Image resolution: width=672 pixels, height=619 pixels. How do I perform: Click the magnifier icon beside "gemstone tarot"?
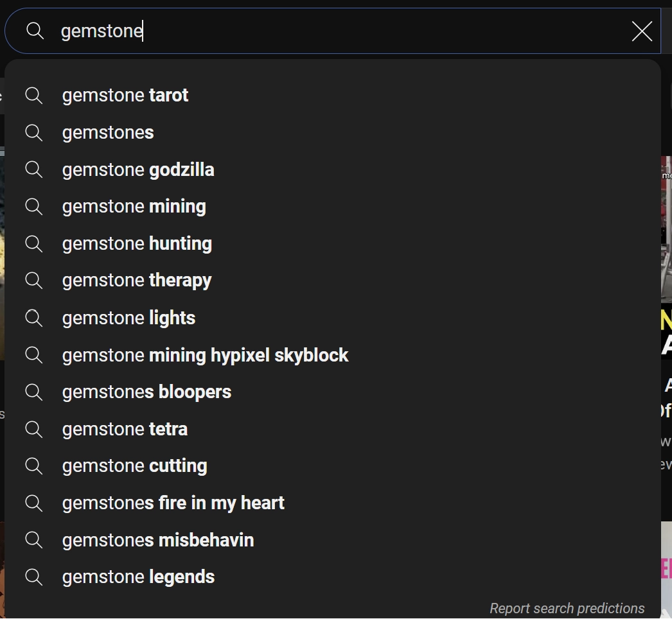33,95
